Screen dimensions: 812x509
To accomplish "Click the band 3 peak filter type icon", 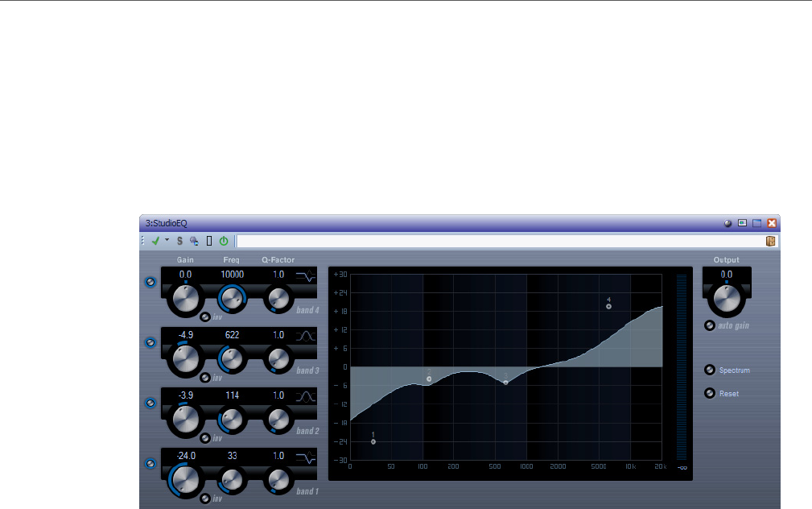I will 306,336.
